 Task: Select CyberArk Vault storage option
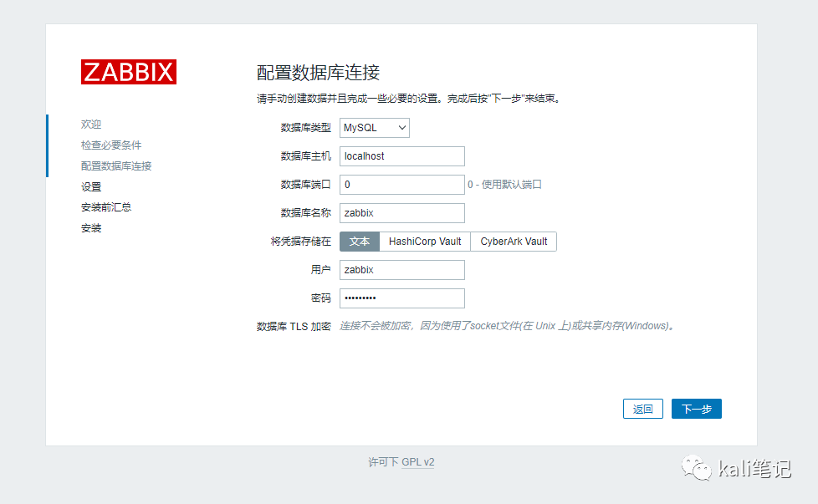pyautogui.click(x=514, y=242)
